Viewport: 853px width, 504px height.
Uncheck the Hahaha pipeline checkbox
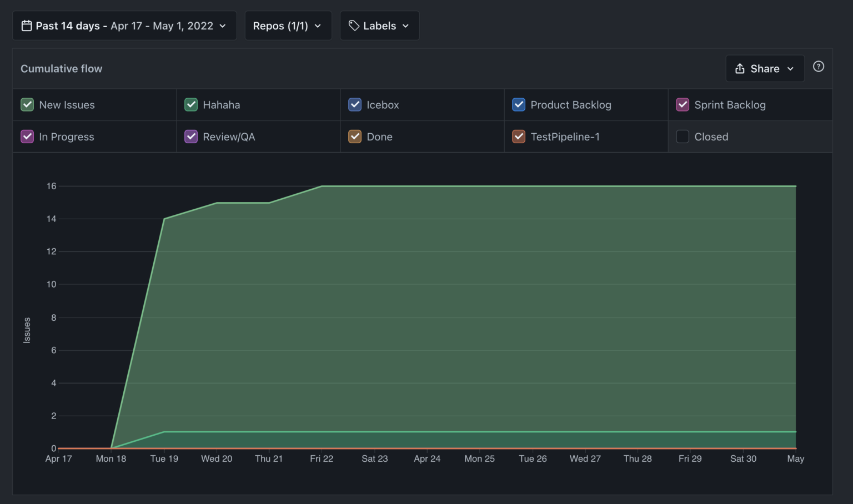pyautogui.click(x=191, y=105)
